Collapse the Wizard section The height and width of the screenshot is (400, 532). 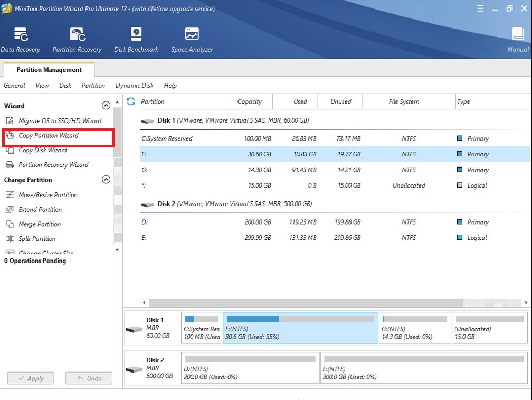click(x=106, y=106)
